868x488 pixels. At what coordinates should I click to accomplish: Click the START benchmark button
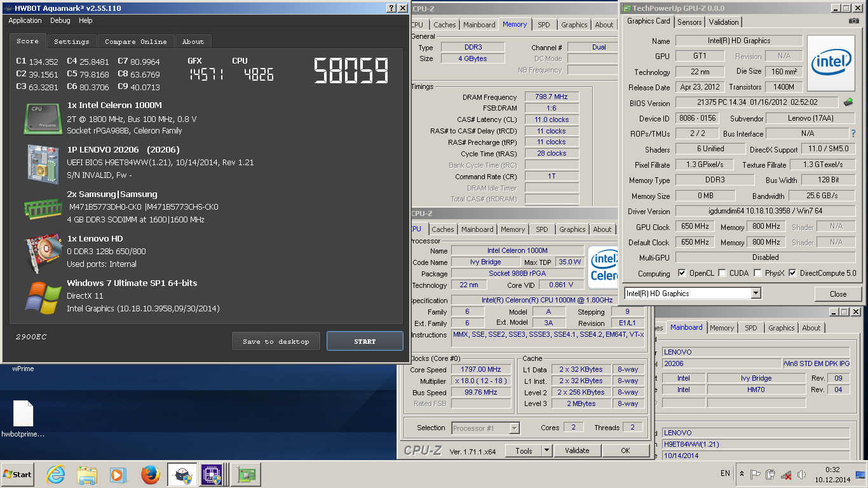365,341
